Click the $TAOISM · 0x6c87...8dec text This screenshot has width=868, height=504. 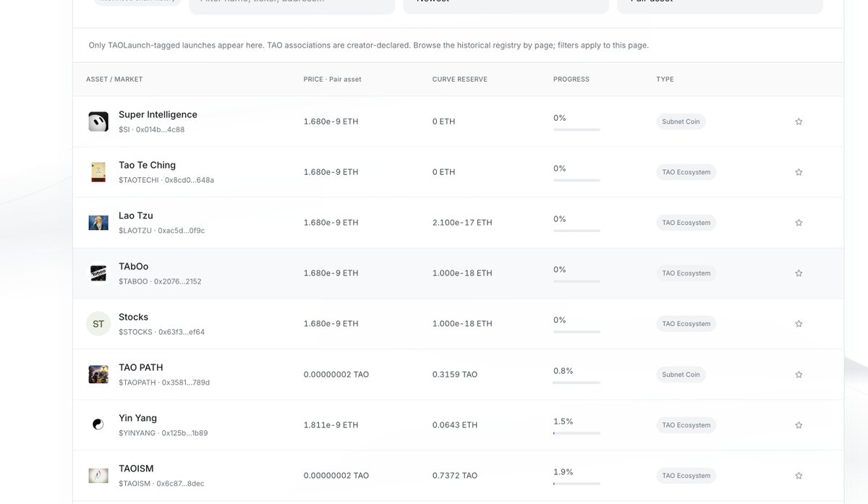[x=161, y=484]
